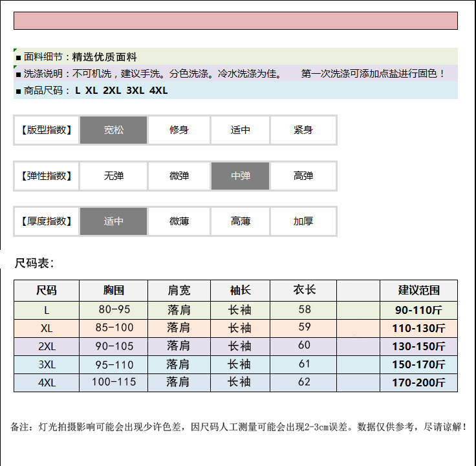This screenshot has height=466, width=476.
Task: Select the 无弹 elasticity option
Action: coord(114,176)
